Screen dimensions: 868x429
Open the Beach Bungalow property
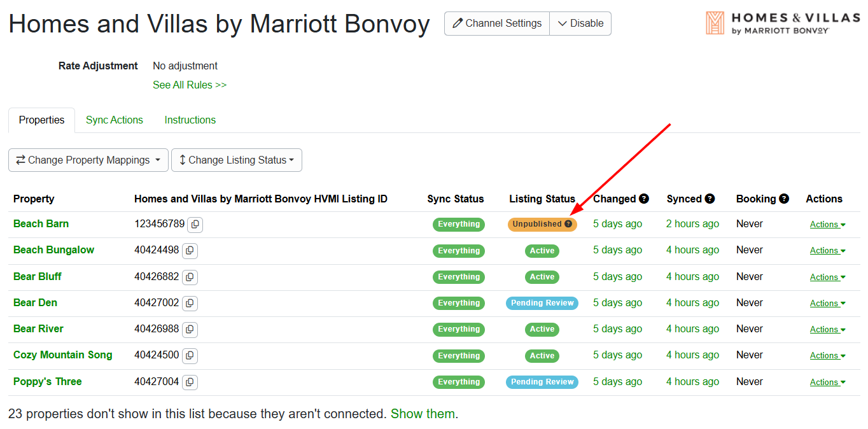coord(53,250)
